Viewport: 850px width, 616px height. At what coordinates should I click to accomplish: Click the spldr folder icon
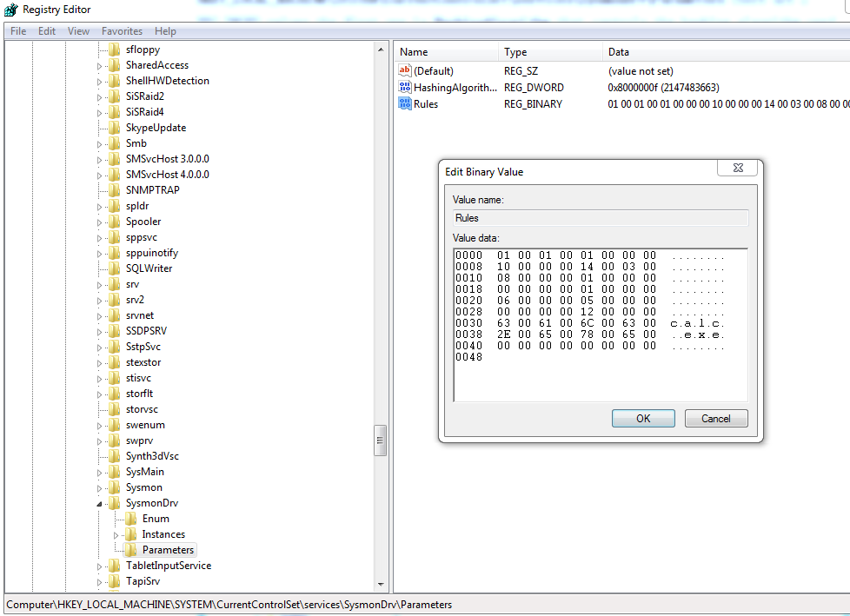[115, 206]
